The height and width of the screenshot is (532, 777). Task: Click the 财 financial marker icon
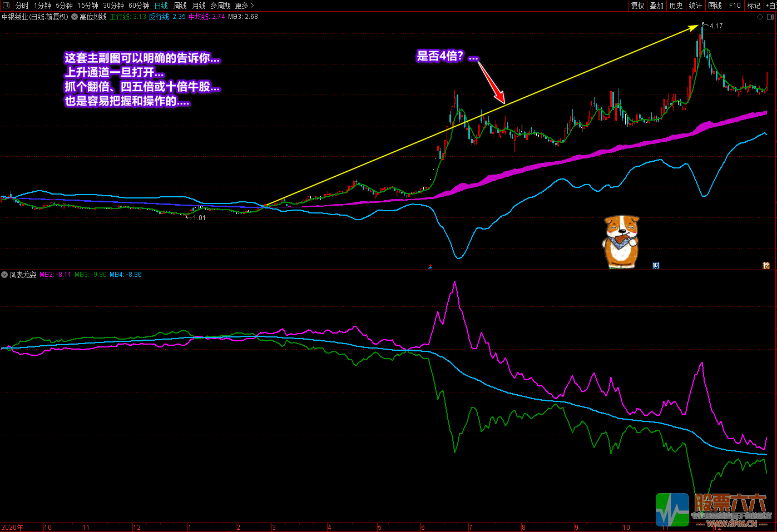coord(656,266)
